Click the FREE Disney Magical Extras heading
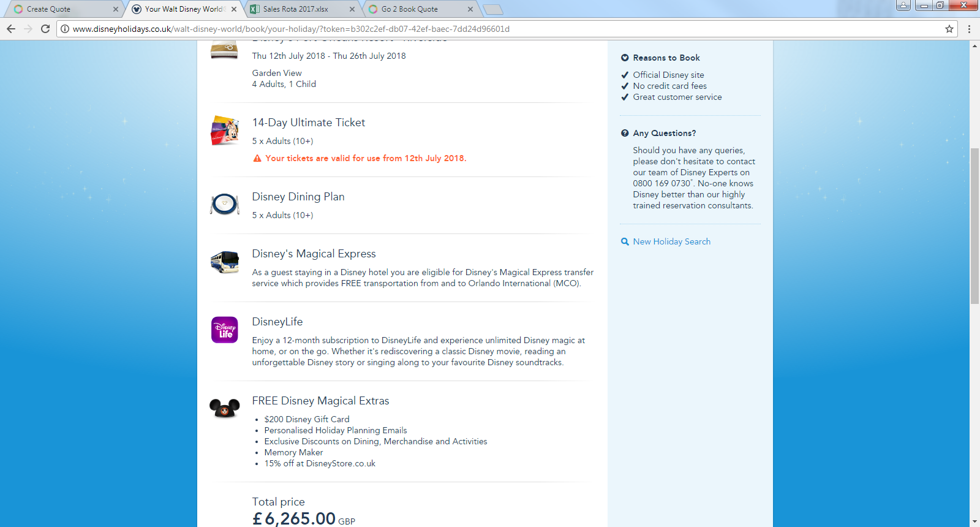 coord(321,401)
